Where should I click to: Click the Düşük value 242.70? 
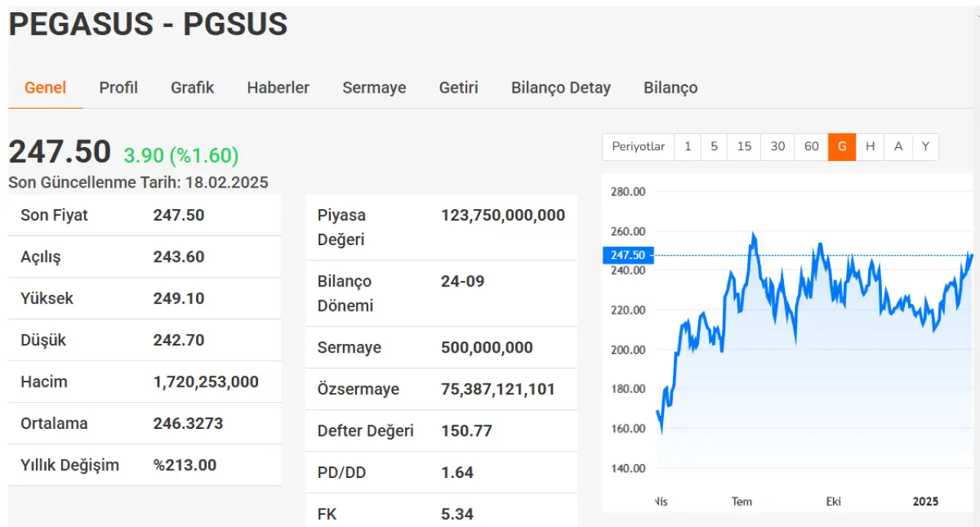pos(178,339)
